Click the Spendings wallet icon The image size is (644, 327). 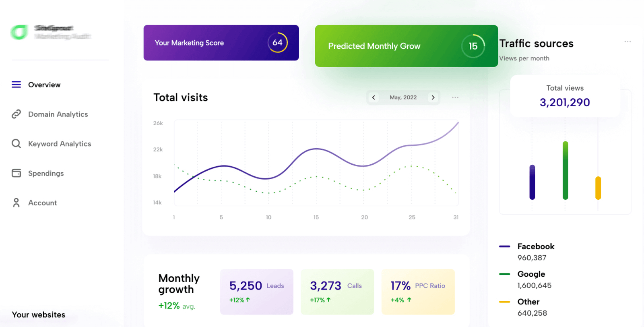[16, 173]
